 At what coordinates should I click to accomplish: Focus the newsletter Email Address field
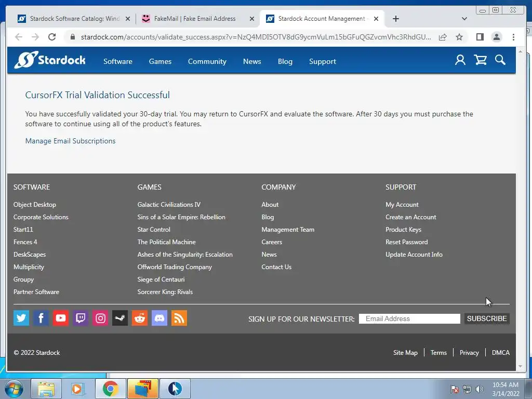(409, 318)
